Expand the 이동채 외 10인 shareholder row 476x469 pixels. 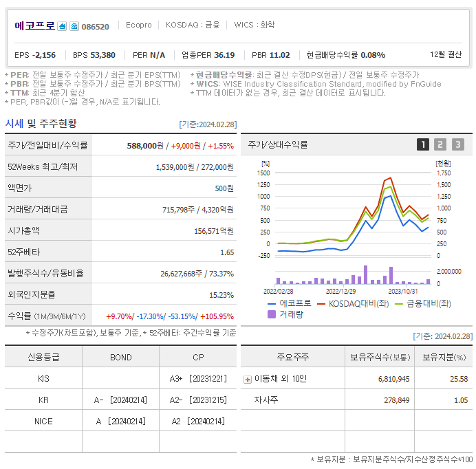tap(248, 380)
